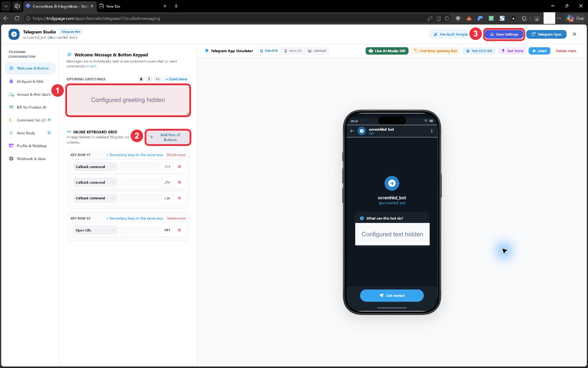The width and height of the screenshot is (588, 368).
Task: Click First time opening Bot
Action: (435, 51)
